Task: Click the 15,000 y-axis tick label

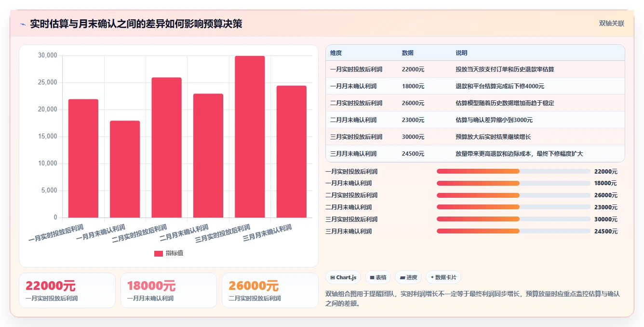Action: click(47, 136)
